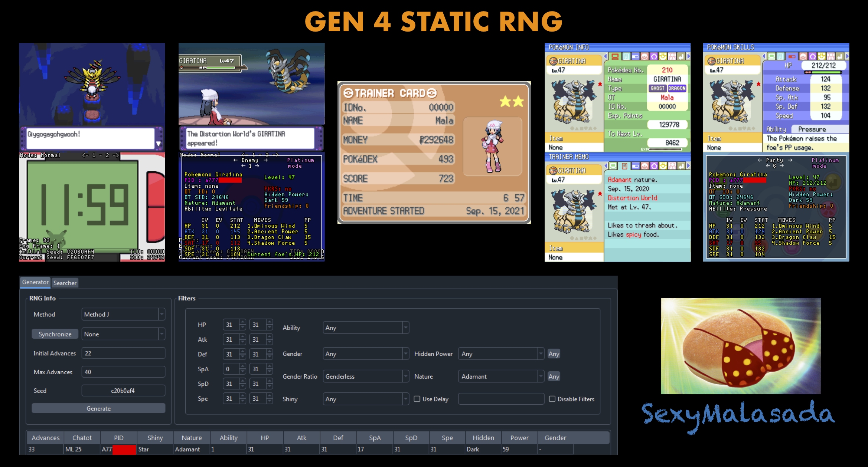The height and width of the screenshot is (467, 868).
Task: Enable the Use Delay checkbox
Action: point(417,399)
